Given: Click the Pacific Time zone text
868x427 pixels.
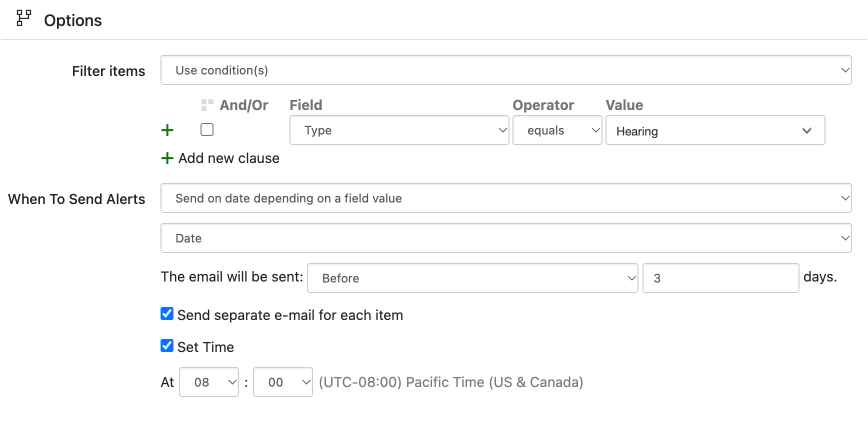Looking at the screenshot, I should (x=451, y=382).
